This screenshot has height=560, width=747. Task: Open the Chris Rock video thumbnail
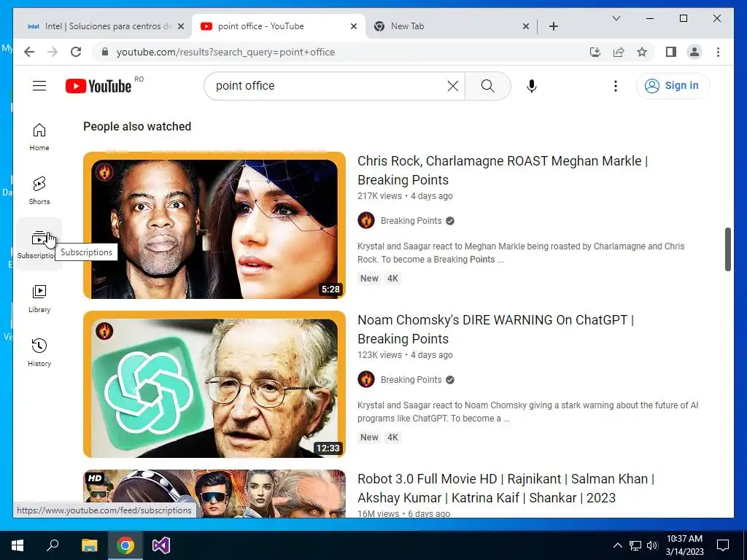[214, 225]
